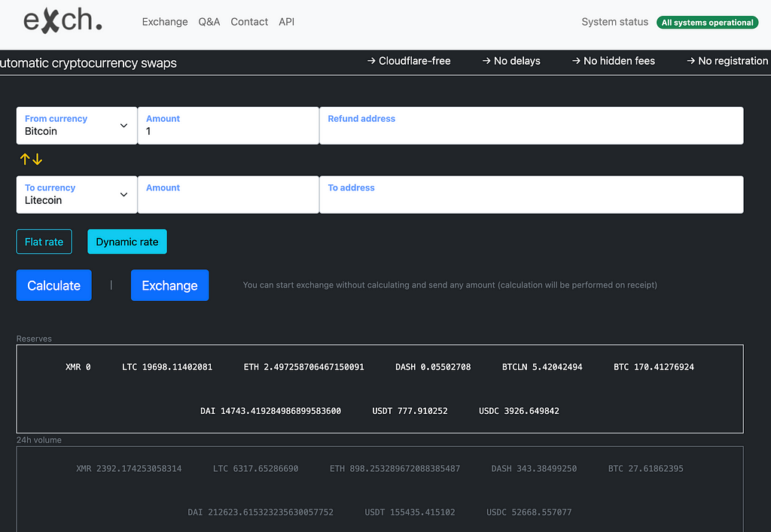This screenshot has width=771, height=532.
Task: Focus the From Amount field showing 1
Action: tap(228, 125)
